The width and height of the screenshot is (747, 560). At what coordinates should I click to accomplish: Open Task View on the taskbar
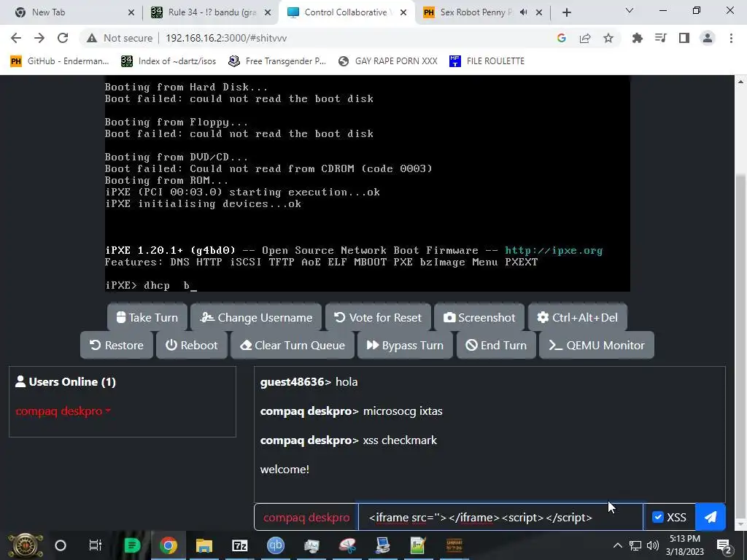[x=96, y=545]
